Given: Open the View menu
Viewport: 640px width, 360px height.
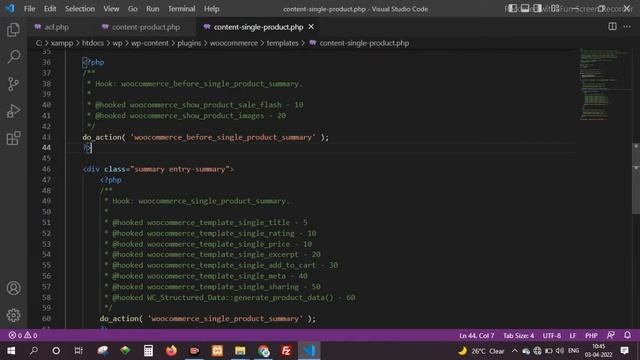Looking at the screenshot, I should (x=111, y=9).
